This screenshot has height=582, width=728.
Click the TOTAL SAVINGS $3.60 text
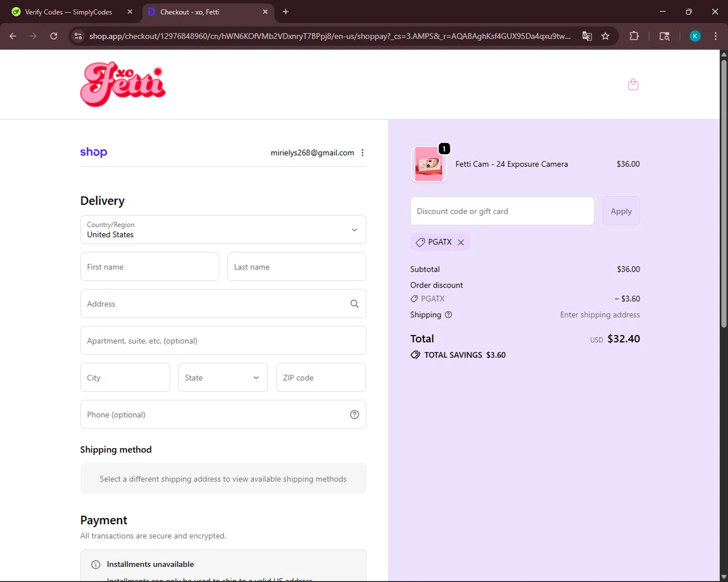pyautogui.click(x=465, y=355)
